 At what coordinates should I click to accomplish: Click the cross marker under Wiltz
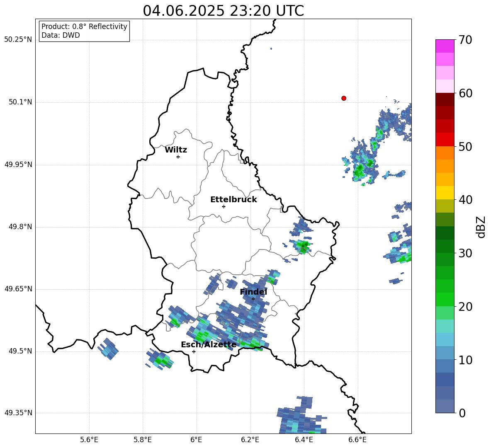click(x=178, y=157)
